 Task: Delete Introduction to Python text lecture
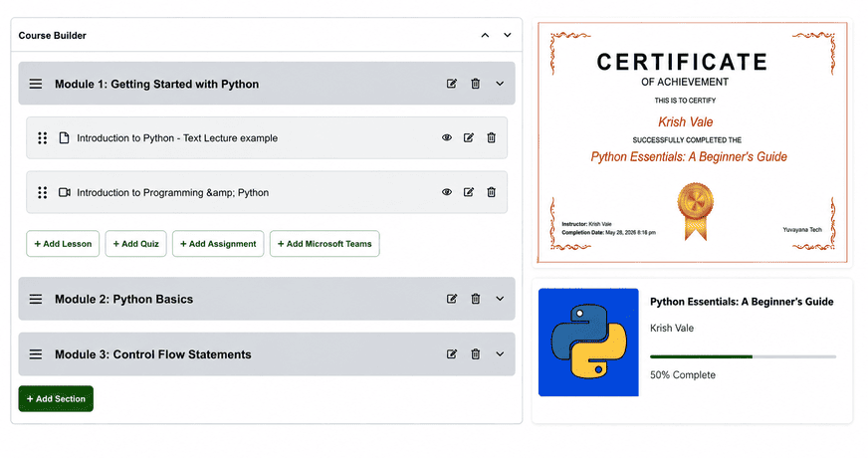(491, 138)
